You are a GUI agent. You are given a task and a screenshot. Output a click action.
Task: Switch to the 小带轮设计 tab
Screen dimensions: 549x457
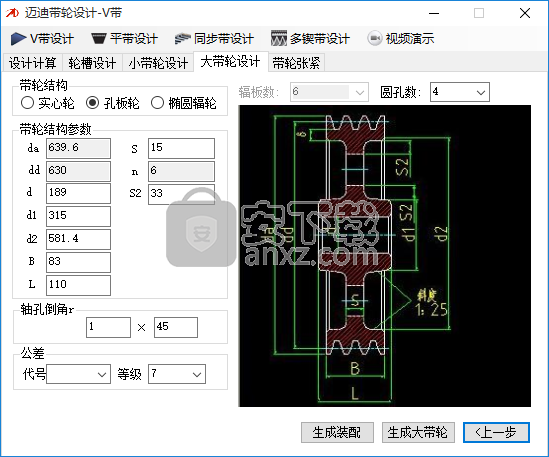[x=158, y=63]
